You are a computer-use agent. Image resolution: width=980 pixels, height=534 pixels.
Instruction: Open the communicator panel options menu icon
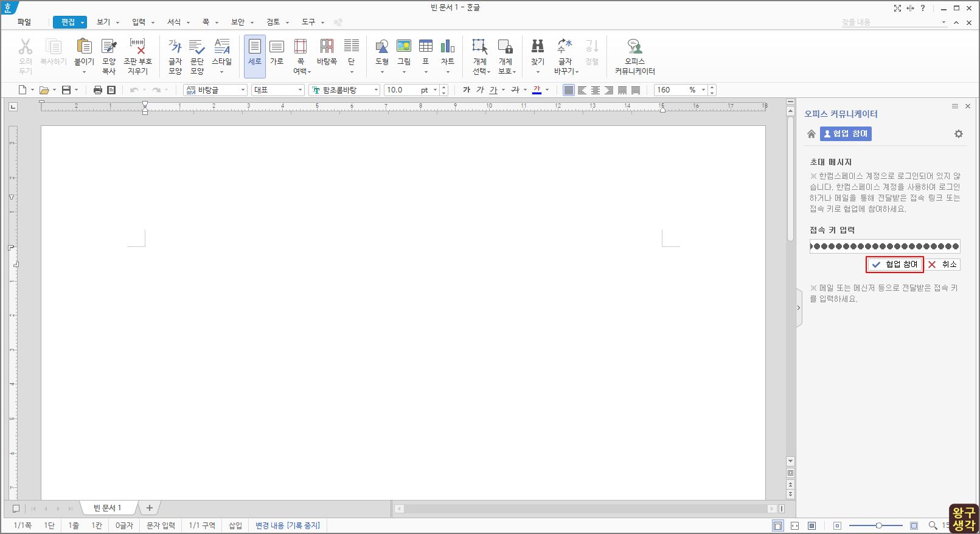point(955,106)
